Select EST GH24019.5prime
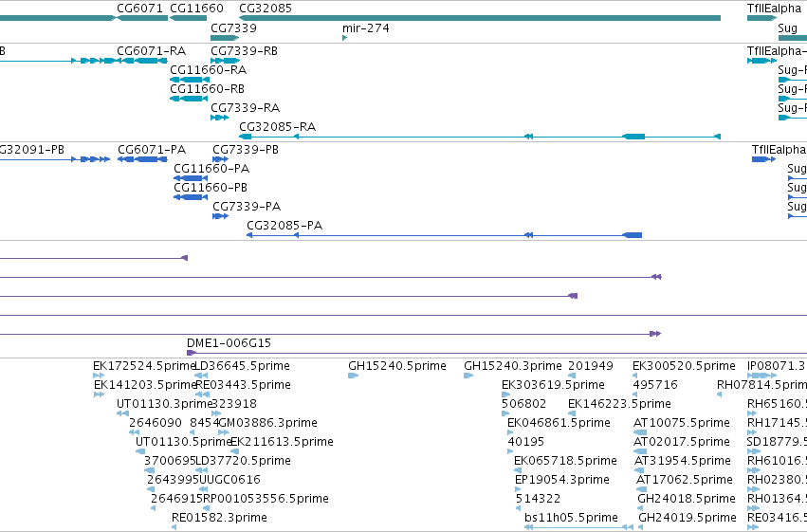The width and height of the screenshot is (807, 532). coord(688,518)
